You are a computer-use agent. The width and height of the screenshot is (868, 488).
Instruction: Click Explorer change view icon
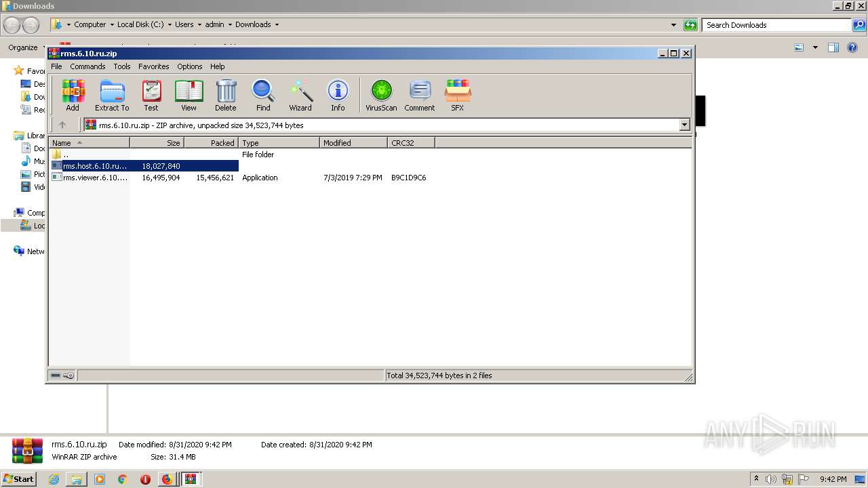click(799, 47)
